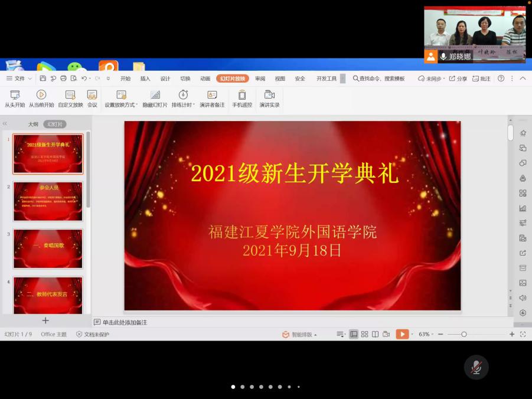The image size is (532, 399).
Task: Start slideshow from current slide (从当前开始)
Action: (x=41, y=98)
